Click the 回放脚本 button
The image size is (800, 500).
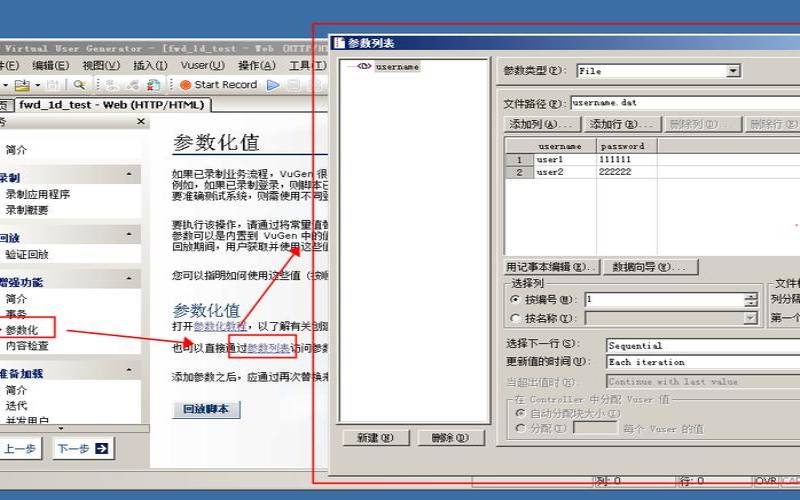(x=206, y=409)
